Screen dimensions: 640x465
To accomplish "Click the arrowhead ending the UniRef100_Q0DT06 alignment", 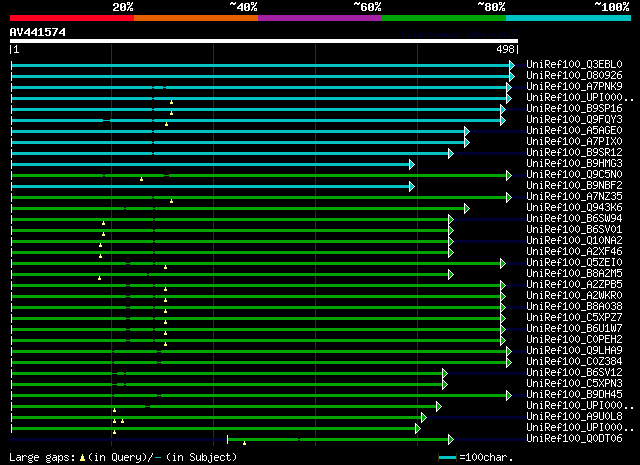I will [451, 440].
